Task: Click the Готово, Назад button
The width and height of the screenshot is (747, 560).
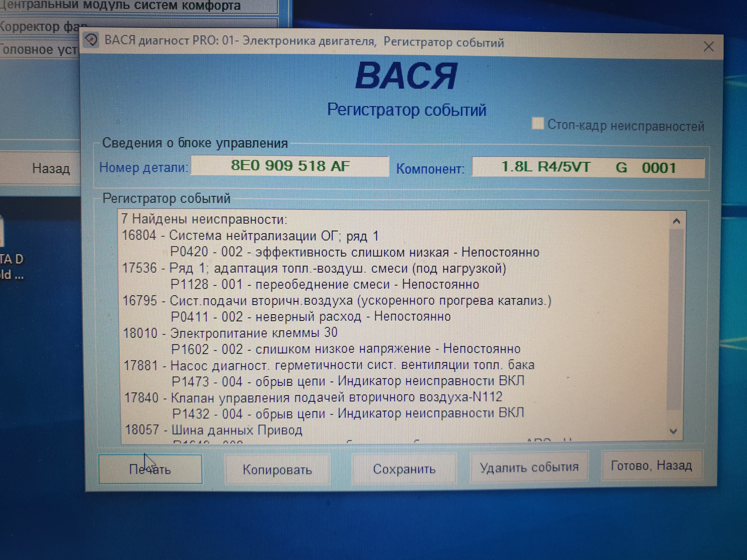Action: click(x=652, y=465)
